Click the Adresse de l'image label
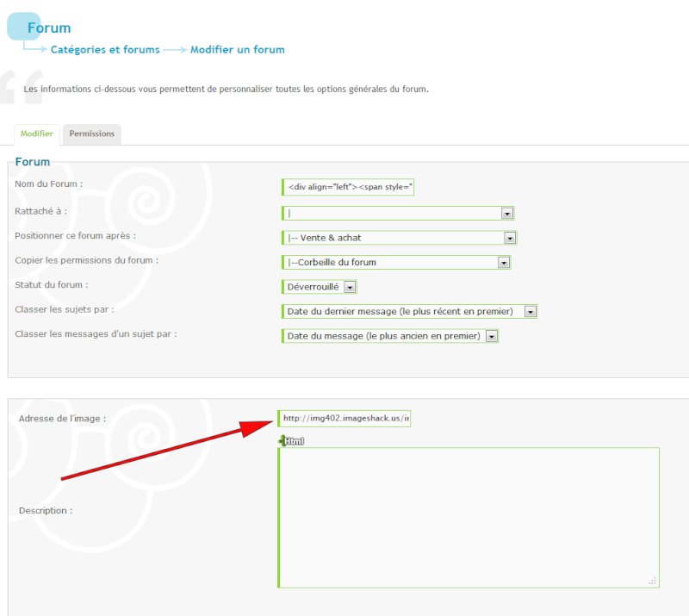Image resolution: width=689 pixels, height=616 pixels. coord(62,419)
